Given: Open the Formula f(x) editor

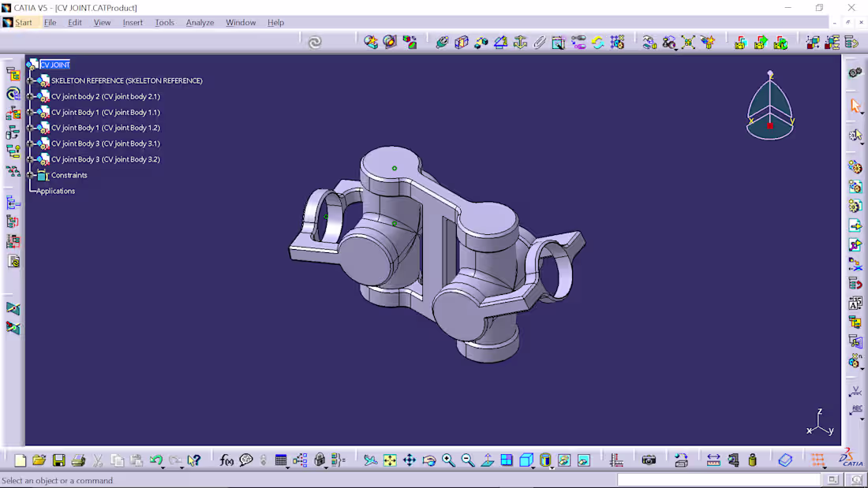Looking at the screenshot, I should click(x=227, y=460).
